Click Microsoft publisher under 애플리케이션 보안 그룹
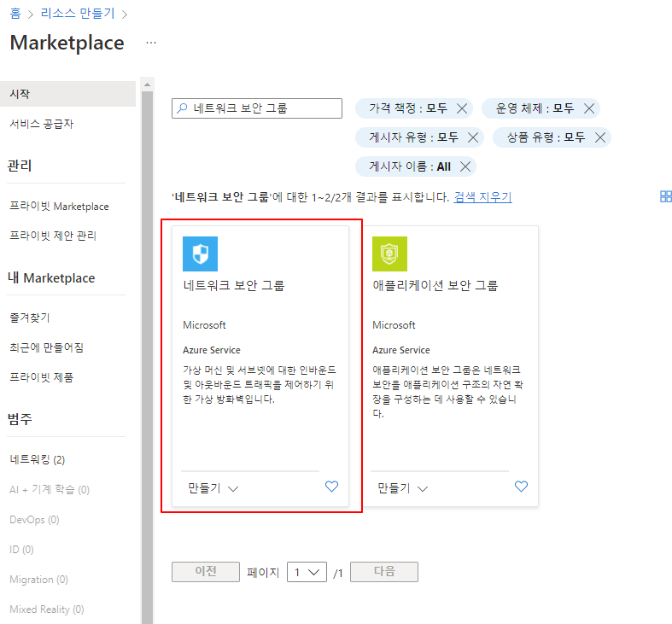 [x=394, y=325]
